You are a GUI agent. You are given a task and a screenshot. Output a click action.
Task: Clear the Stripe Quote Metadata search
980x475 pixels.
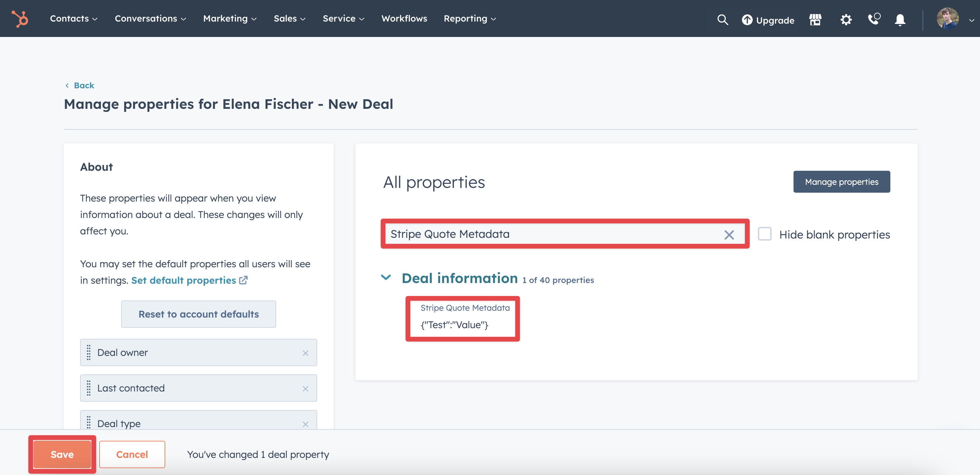[729, 235]
